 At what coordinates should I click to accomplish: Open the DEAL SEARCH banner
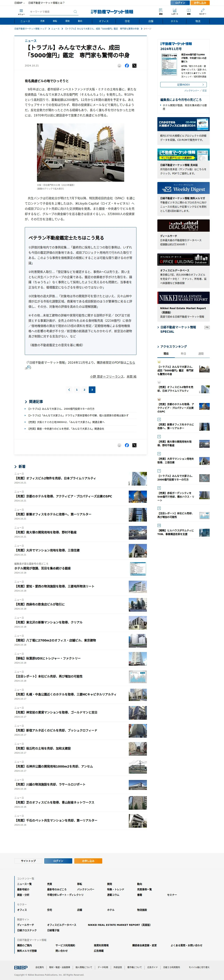pos(183,226)
